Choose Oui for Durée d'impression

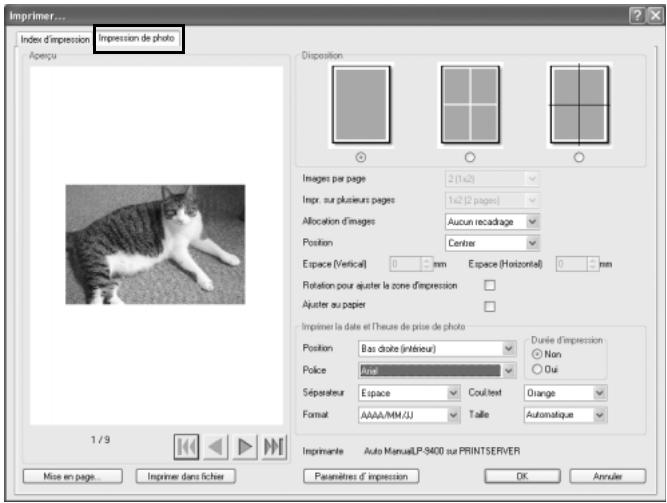coord(537,369)
